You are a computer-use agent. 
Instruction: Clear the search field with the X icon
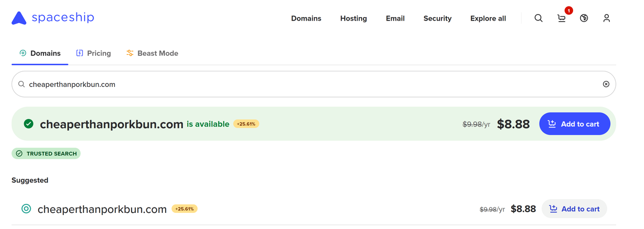606,84
